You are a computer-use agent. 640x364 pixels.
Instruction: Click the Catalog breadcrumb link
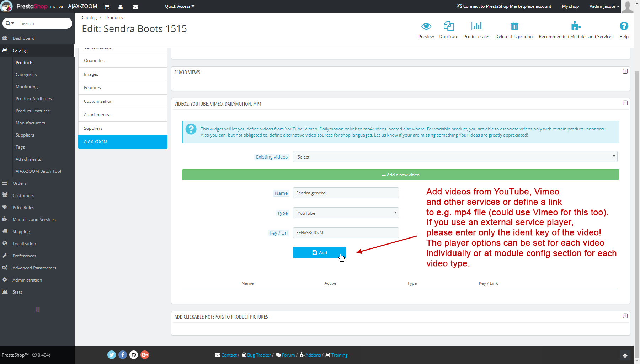click(89, 18)
